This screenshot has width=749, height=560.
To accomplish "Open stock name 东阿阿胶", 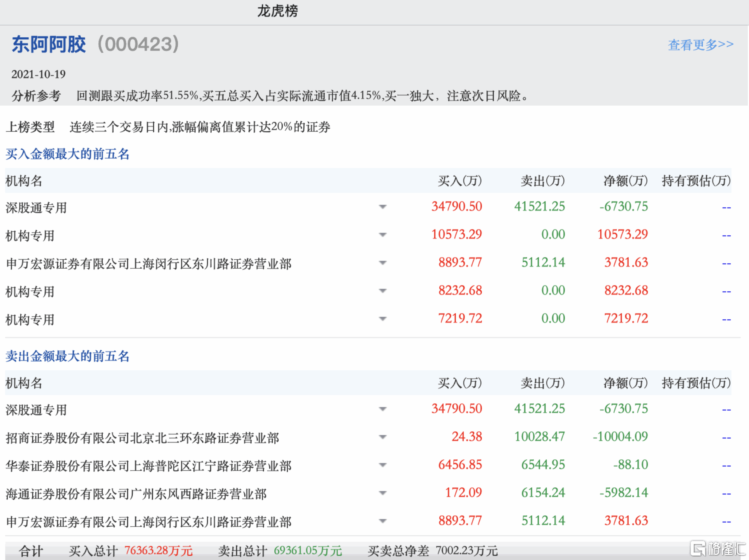I will (49, 44).
